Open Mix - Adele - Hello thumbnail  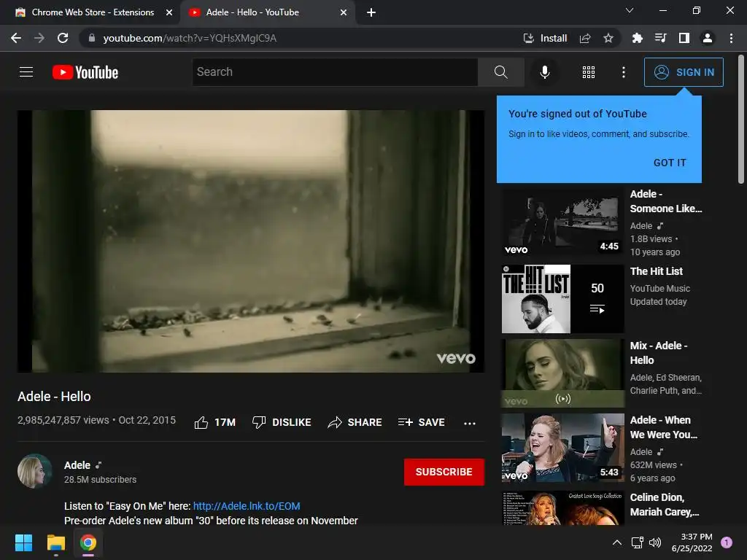click(x=562, y=373)
